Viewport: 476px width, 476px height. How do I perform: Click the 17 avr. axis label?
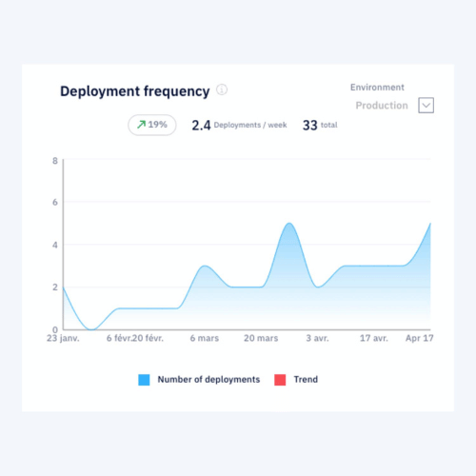[x=374, y=338]
